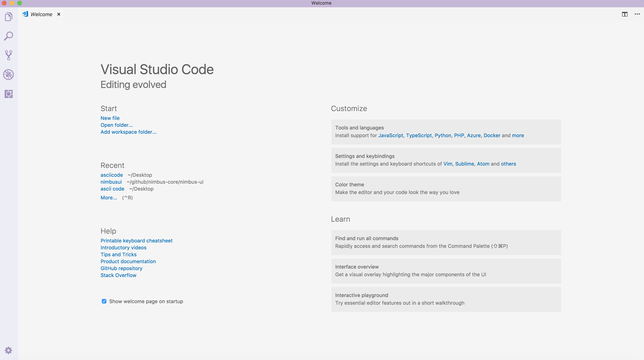The image size is (644, 360).
Task: Click the Interactive playground card
Action: (446, 299)
